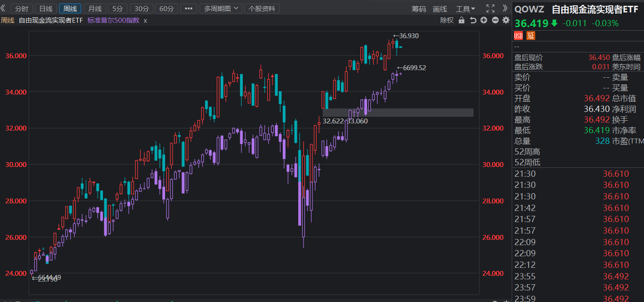This screenshot has width=644, height=302.
Task: Click 36.000 on left price axis
Action: tap(16, 56)
